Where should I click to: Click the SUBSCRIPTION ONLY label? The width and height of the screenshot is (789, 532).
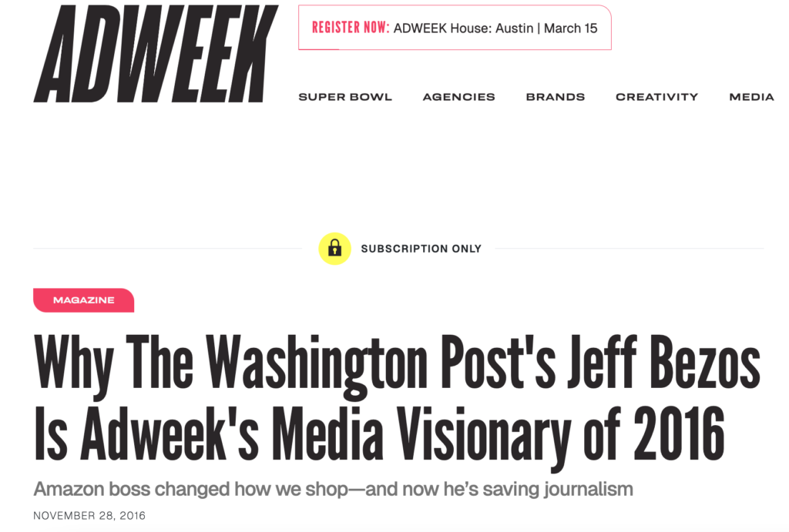[x=421, y=249]
